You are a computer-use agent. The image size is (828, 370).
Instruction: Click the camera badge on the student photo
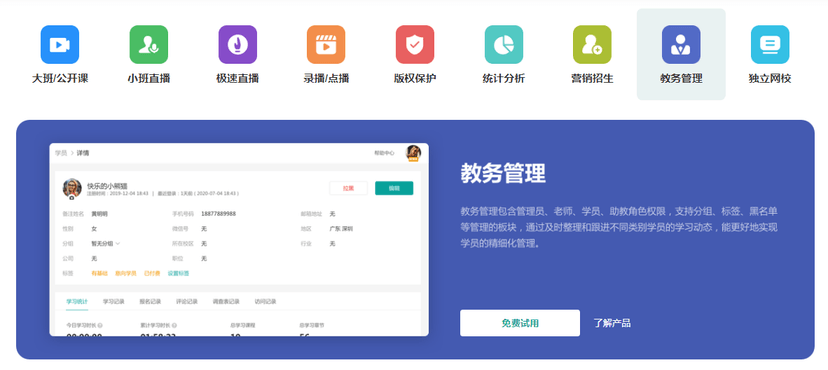[x=72, y=198]
